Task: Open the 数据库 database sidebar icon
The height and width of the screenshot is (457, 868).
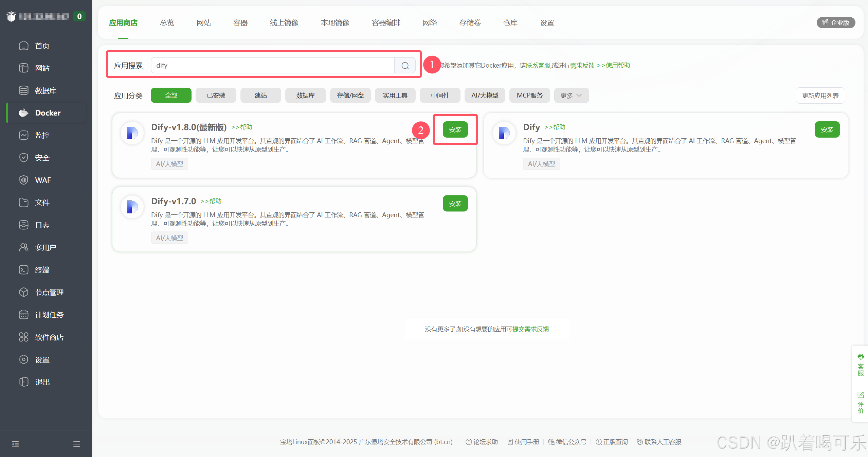Action: 23,90
